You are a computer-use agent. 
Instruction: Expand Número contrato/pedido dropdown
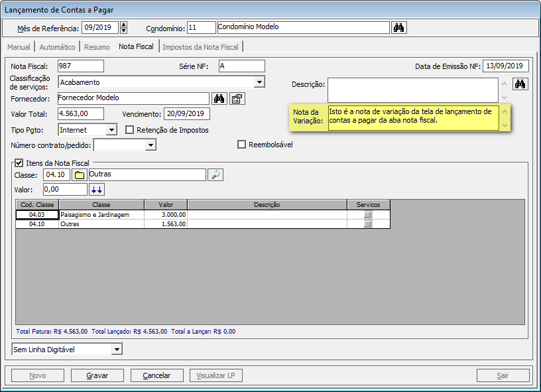pos(150,145)
